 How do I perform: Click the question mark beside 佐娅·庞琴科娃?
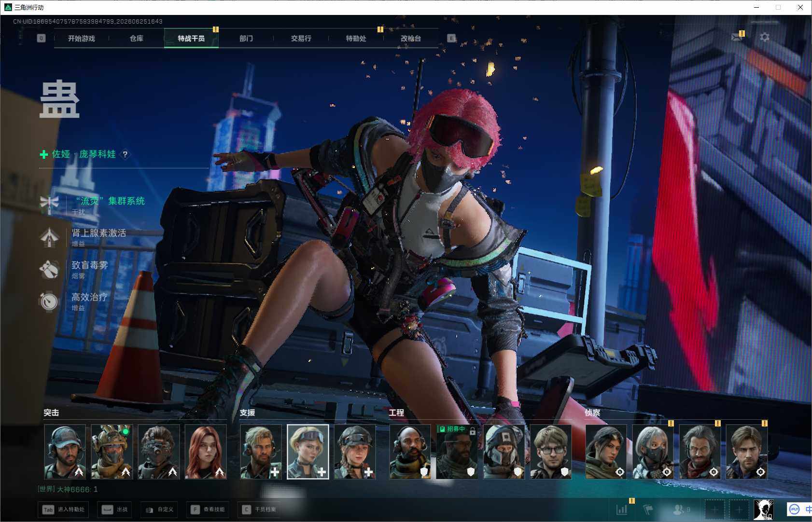click(125, 154)
